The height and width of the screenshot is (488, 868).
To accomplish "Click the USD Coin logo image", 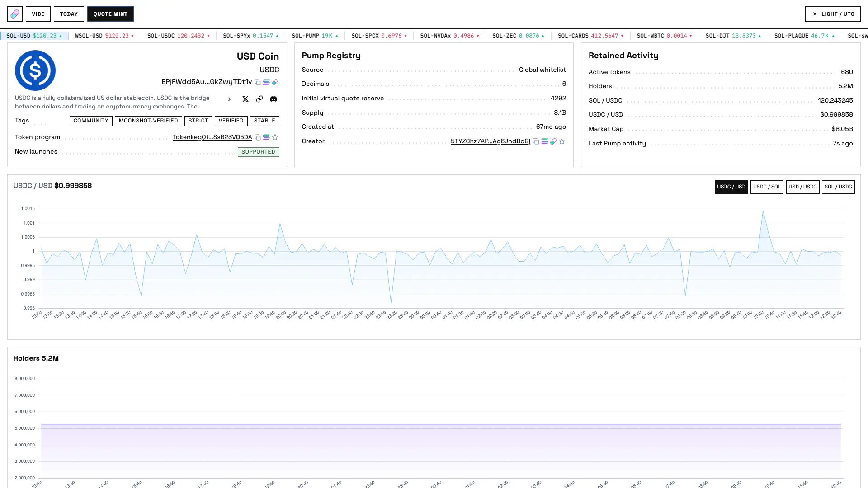I will [35, 70].
